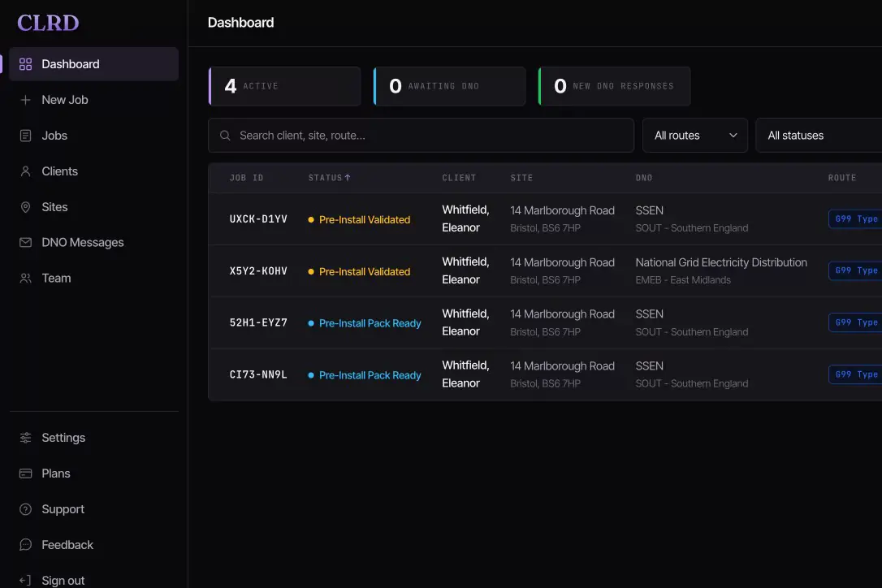This screenshot has width=882, height=588.
Task: Click the Clients person icon
Action: pos(25,171)
